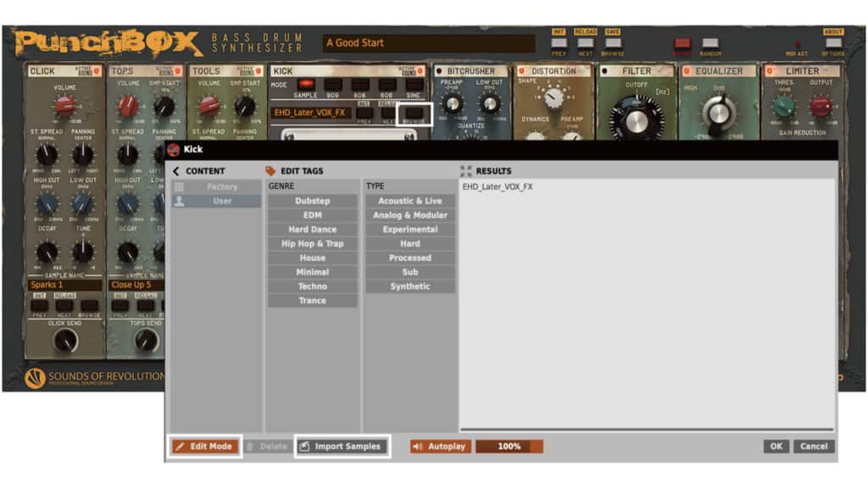This screenshot has width=868, height=488.
Task: Select the User content category
Action: click(x=216, y=201)
